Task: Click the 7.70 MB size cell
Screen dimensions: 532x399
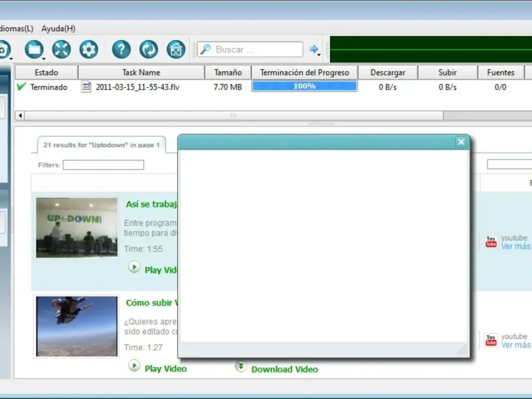Action: tap(227, 87)
